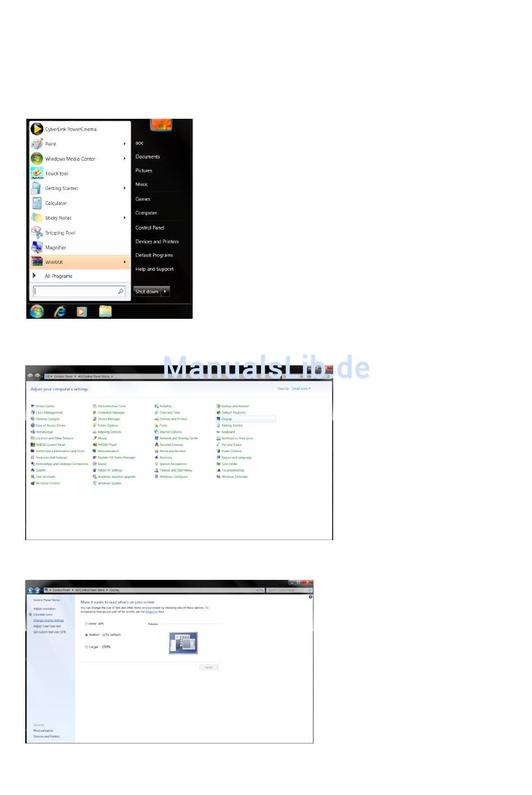Open Computer from Start menu
The image size is (532, 795).
point(146,213)
